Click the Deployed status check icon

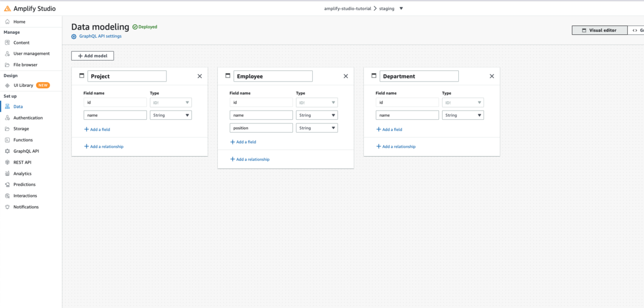[x=135, y=27]
